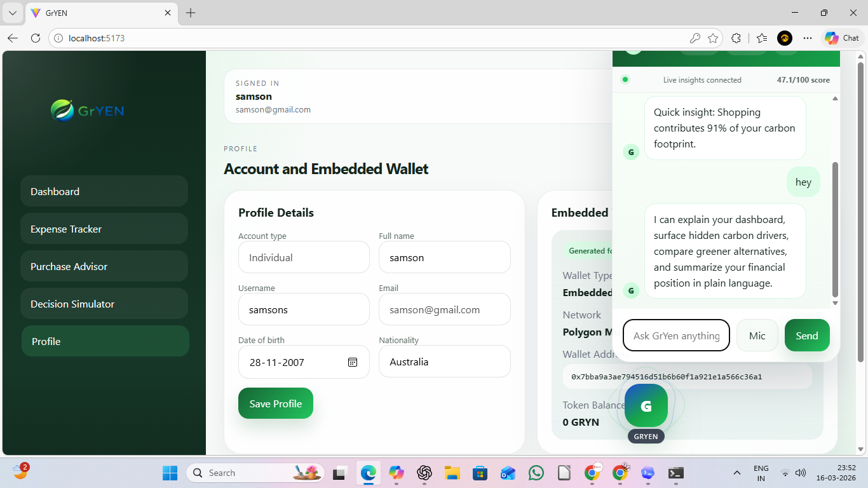Bookmark this page with the star icon
868x488 pixels.
[x=713, y=38]
